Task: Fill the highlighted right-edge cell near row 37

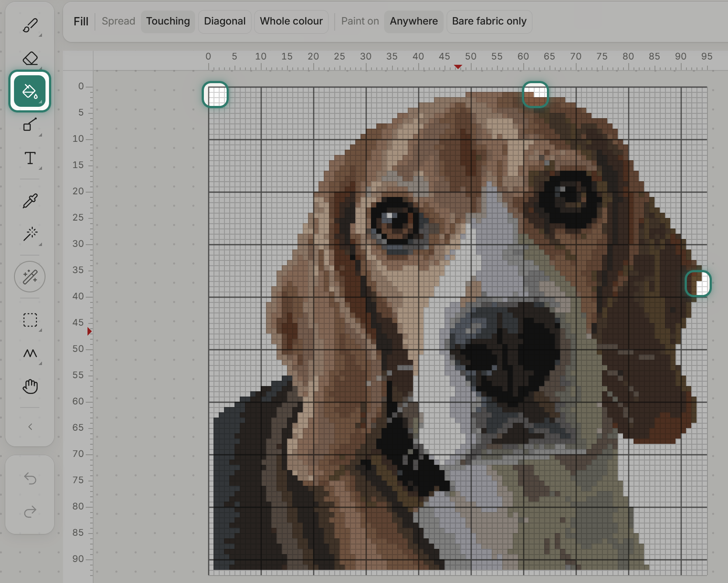Action: (x=698, y=284)
